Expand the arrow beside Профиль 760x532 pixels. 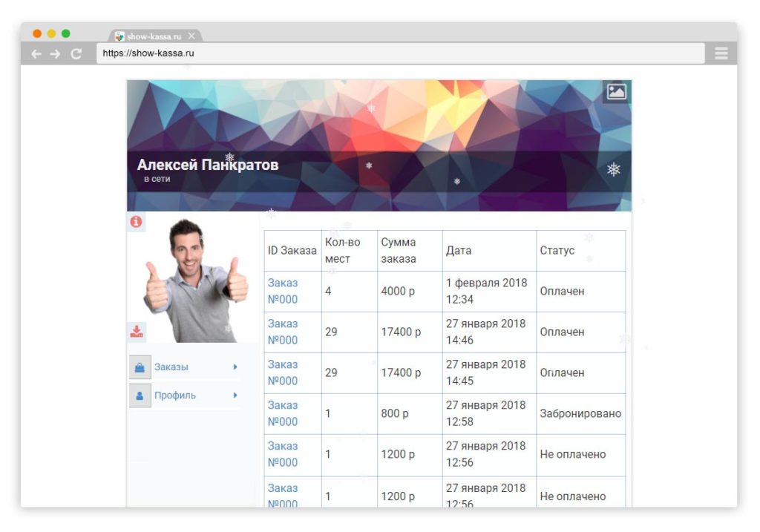[235, 395]
